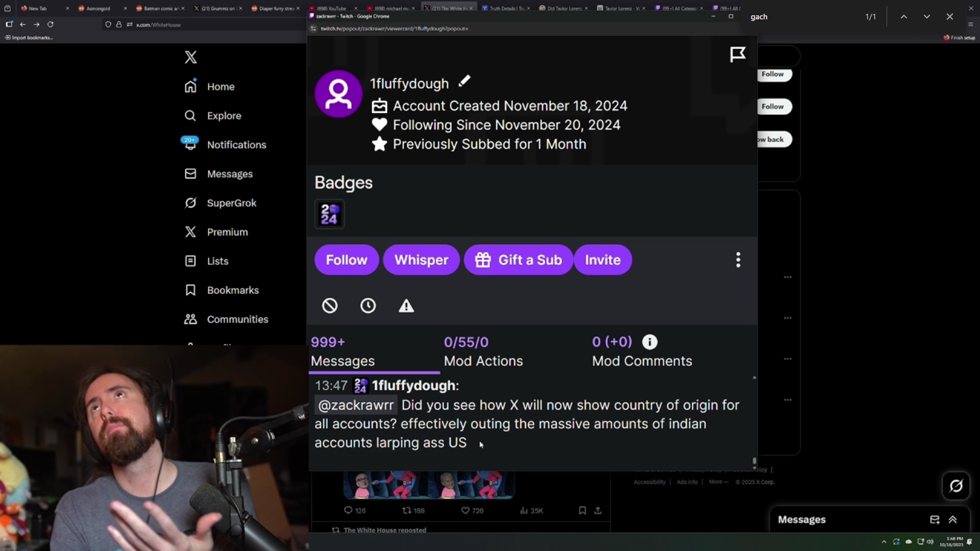Click the ban user icon

tap(330, 306)
